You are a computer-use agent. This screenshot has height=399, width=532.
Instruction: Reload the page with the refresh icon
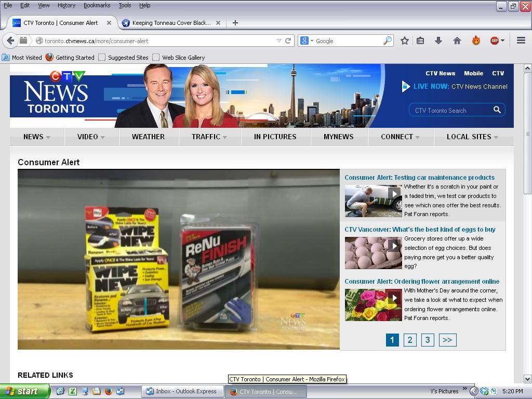click(288, 41)
